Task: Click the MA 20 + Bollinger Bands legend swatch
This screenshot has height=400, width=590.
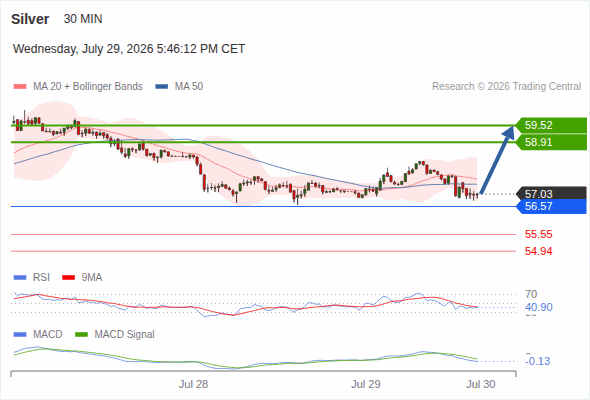Action: (x=20, y=87)
